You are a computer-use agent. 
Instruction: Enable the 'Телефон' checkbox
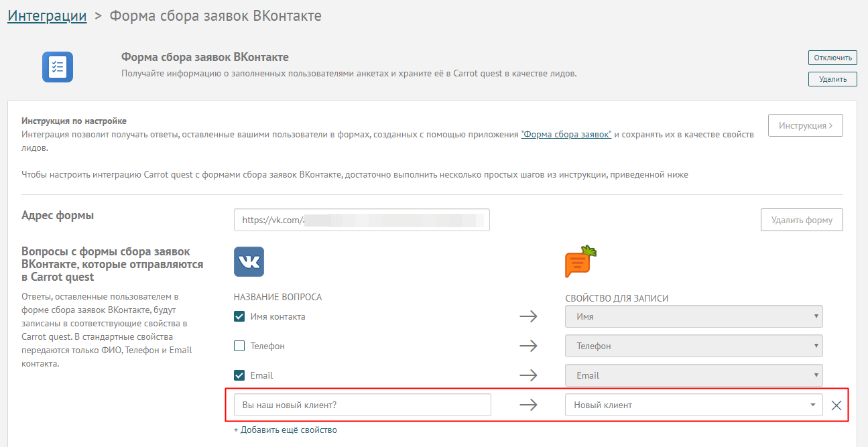coord(239,346)
